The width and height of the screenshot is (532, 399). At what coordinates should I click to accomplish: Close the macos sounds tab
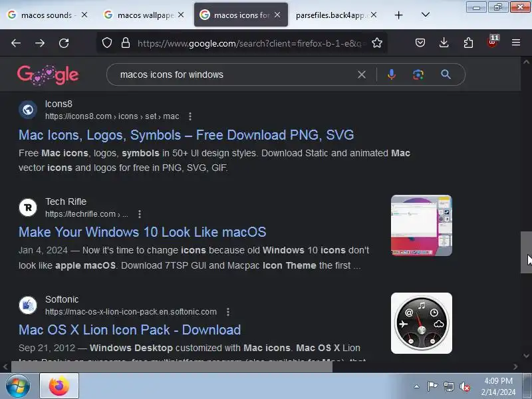84,15
